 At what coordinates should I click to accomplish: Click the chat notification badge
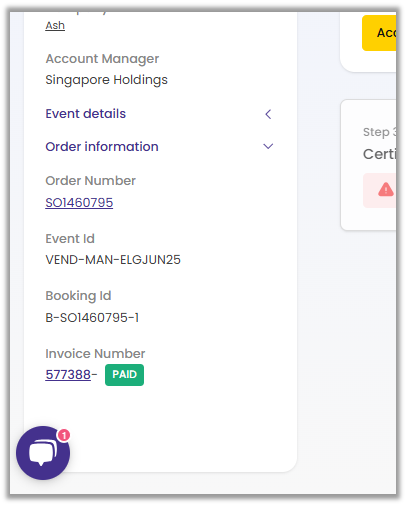pos(64,435)
